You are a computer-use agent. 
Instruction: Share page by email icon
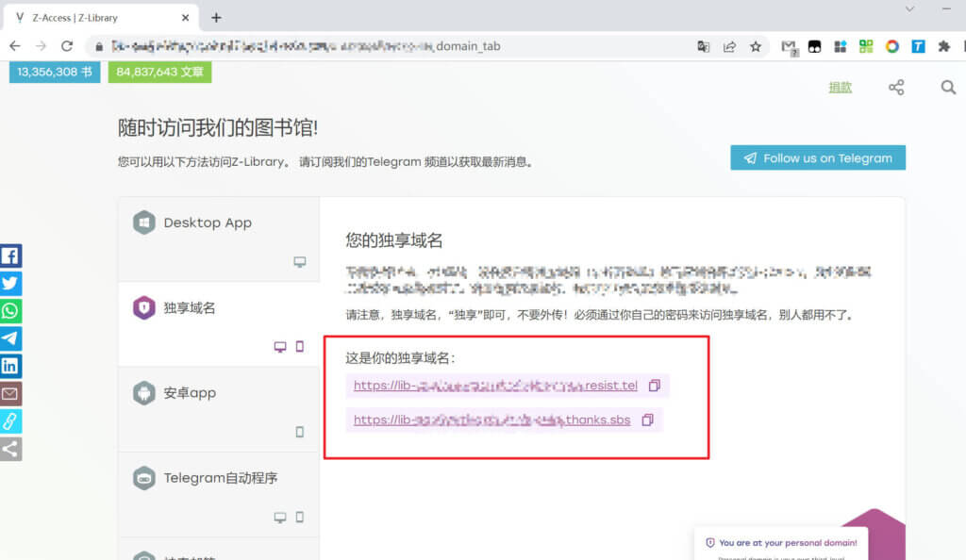pos(10,393)
